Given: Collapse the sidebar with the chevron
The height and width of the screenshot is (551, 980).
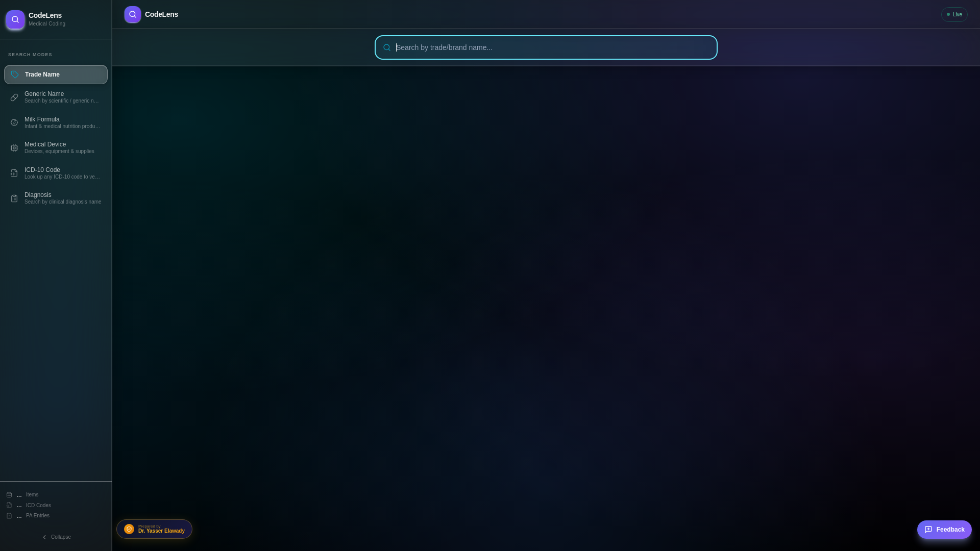Looking at the screenshot, I should 44,537.
